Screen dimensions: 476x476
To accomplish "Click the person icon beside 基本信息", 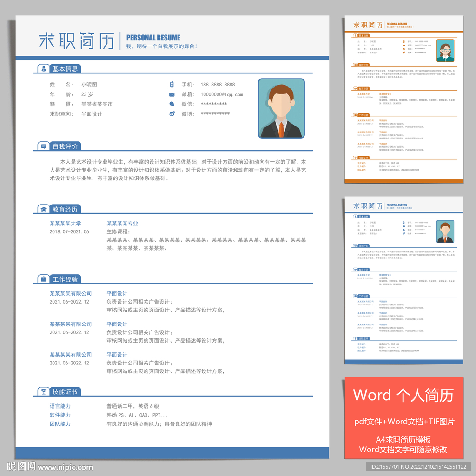I will click(44, 69).
